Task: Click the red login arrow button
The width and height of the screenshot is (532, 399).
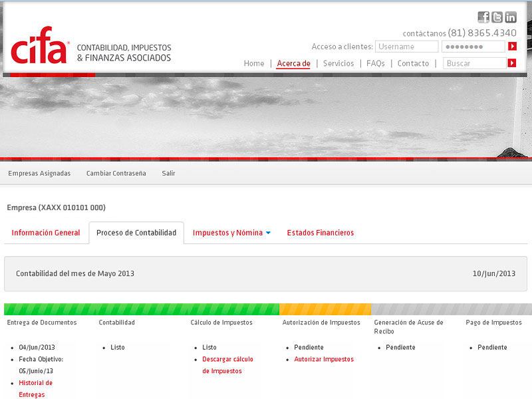Action: coord(512,47)
